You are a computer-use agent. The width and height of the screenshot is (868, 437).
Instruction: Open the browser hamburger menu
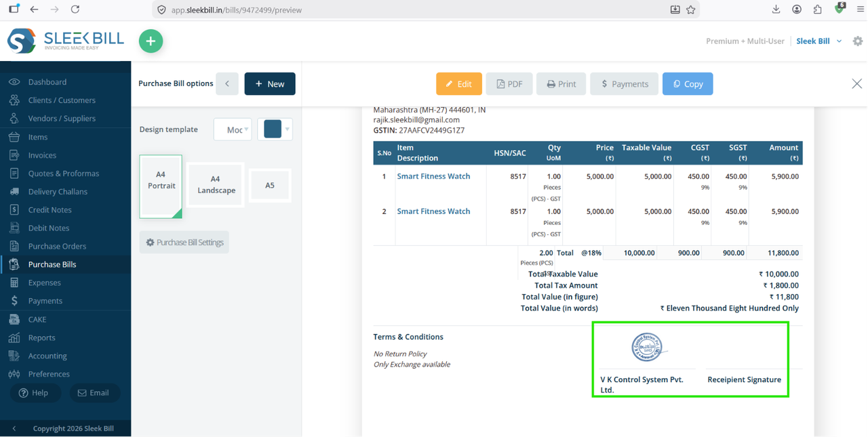(x=860, y=9)
